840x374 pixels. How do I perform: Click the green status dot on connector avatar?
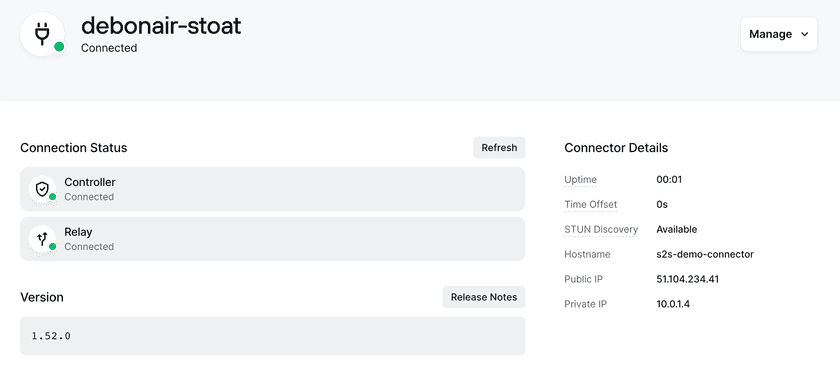click(x=59, y=47)
